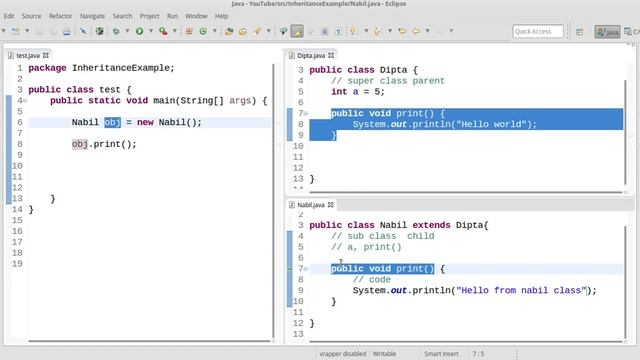Open the Refactor menu

click(60, 16)
